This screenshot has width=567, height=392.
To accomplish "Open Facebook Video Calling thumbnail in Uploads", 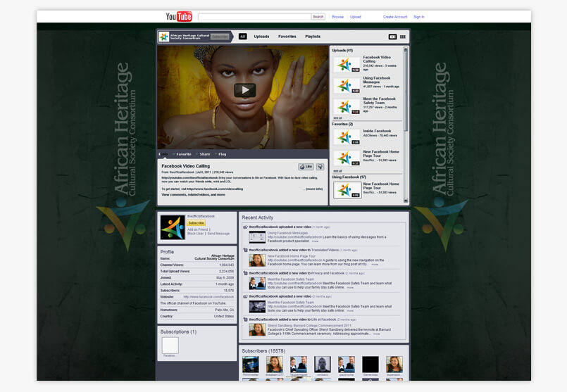I will click(x=347, y=65).
